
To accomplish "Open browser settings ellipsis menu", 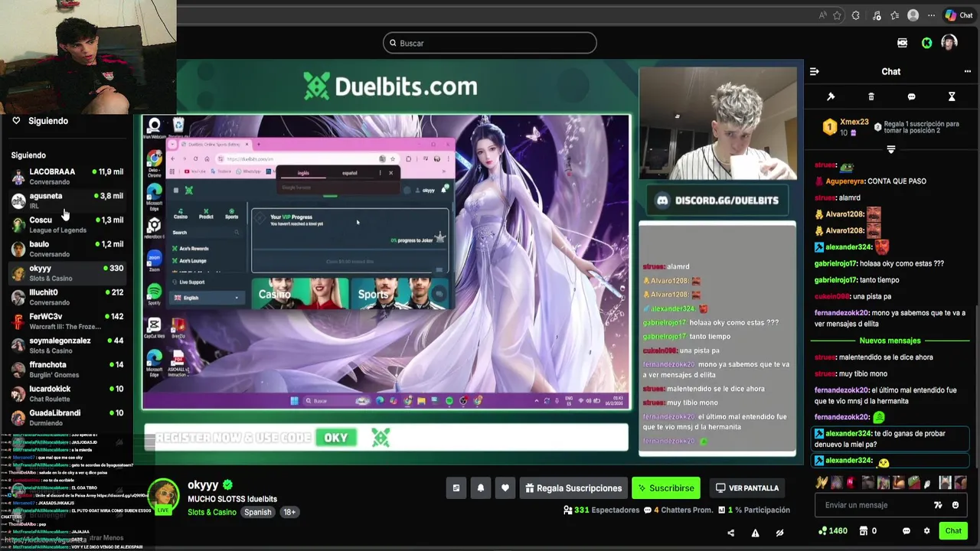I will [932, 15].
